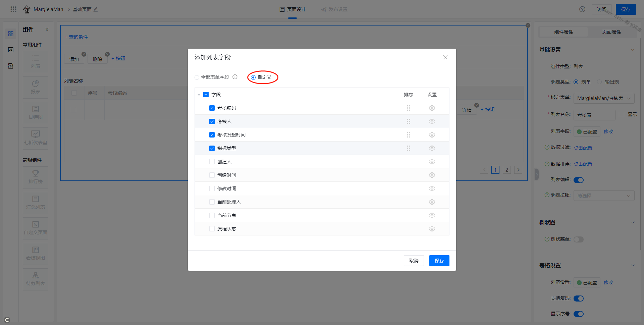The height and width of the screenshot is (325, 644).
Task: Click 点击配置 link for 数据过滤
Action: point(583,148)
